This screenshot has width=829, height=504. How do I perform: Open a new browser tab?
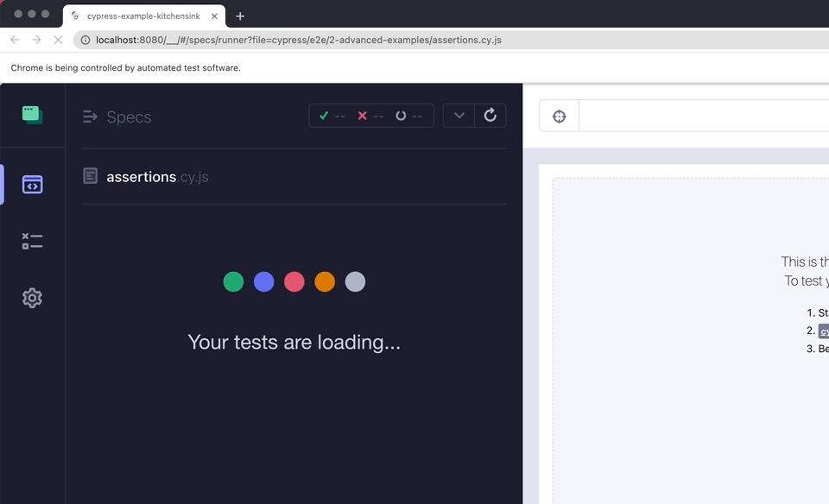coord(240,16)
